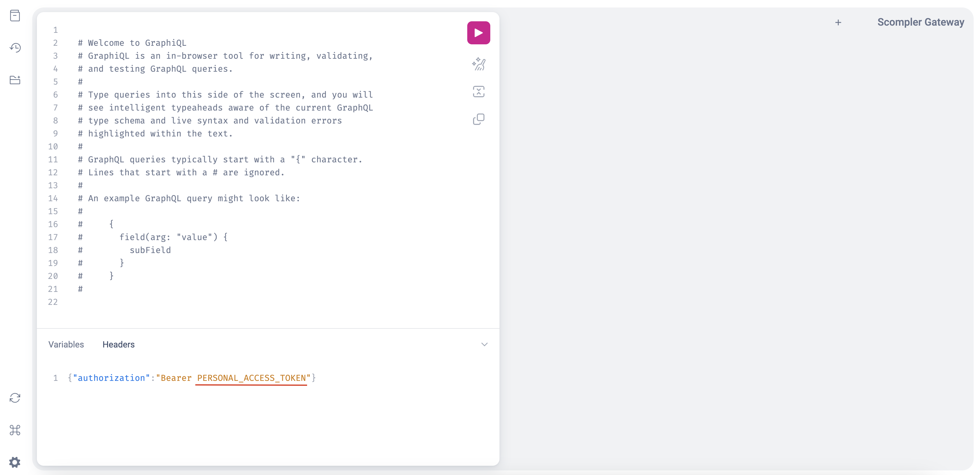Image resolution: width=980 pixels, height=475 pixels.
Task: Click the merge fragments icon
Action: click(478, 92)
